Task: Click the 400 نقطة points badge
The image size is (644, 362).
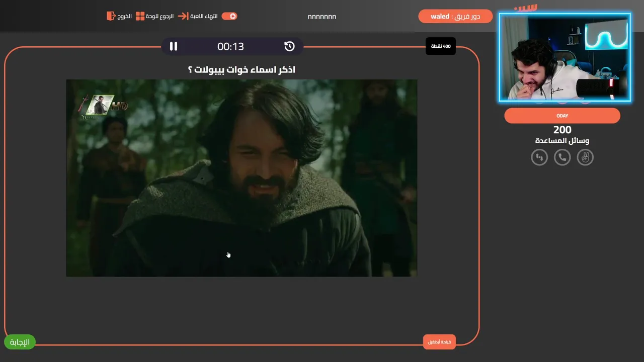Action: pos(441,46)
